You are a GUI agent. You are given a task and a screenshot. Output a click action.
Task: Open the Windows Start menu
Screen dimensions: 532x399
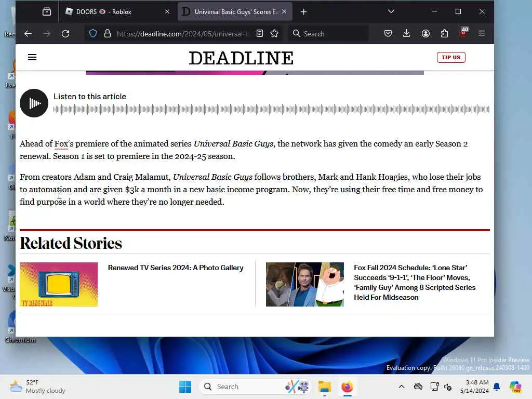click(185, 387)
